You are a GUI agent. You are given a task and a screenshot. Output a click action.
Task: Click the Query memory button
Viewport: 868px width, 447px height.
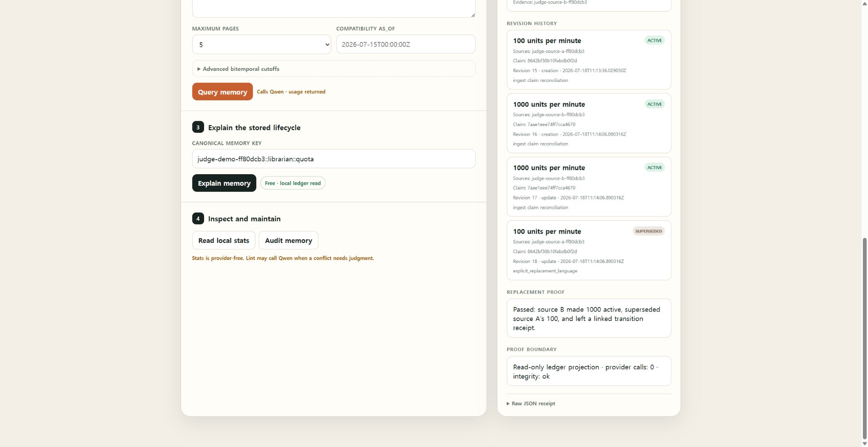pos(222,92)
